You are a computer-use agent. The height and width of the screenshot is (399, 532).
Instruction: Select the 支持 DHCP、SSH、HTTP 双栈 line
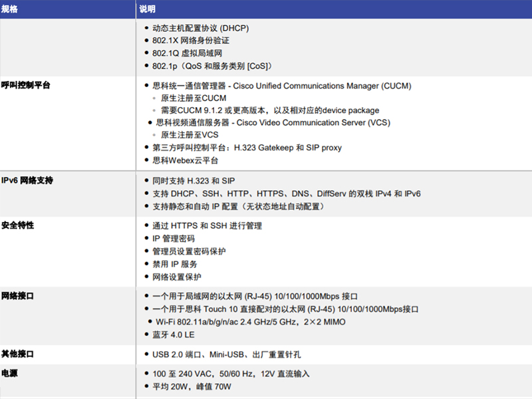(287, 194)
